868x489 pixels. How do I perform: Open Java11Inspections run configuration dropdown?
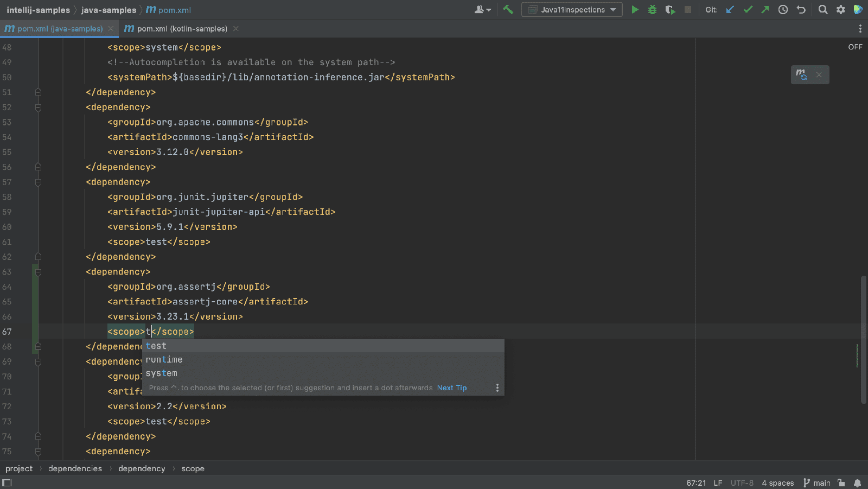(x=572, y=10)
